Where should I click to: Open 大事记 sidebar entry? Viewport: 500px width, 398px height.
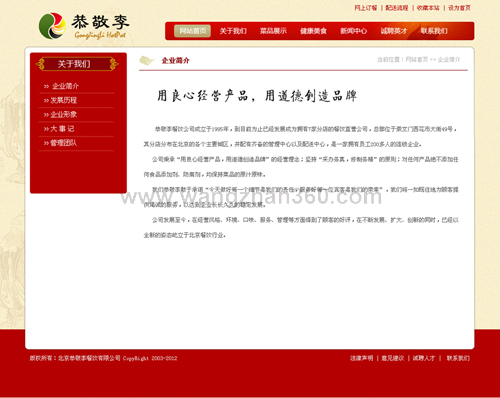click(62, 129)
